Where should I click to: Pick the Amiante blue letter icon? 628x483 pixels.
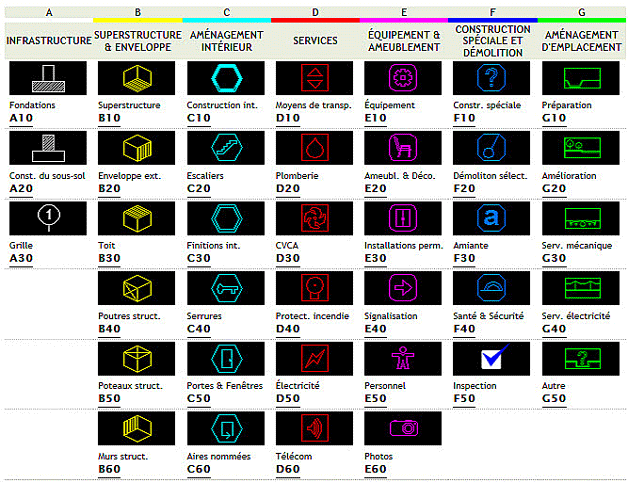click(492, 218)
